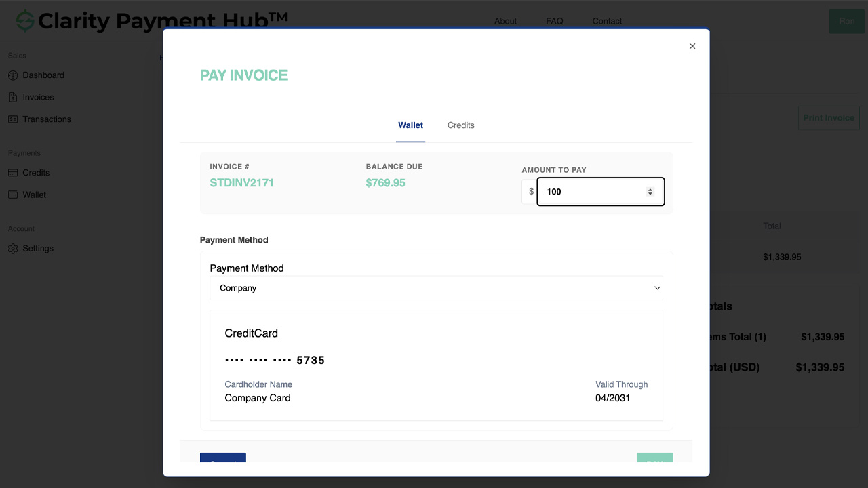The image size is (868, 488).
Task: Select the Invoices sidebar icon
Action: pos(14,97)
